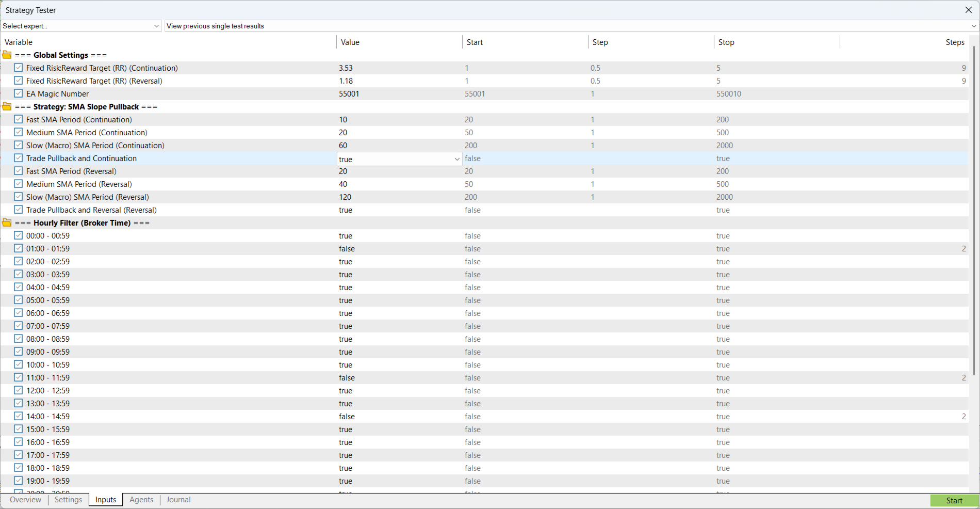Screen dimensions: 980x509
Task: Click the Strategy: SMA Slope Pullback group label
Action: point(86,107)
